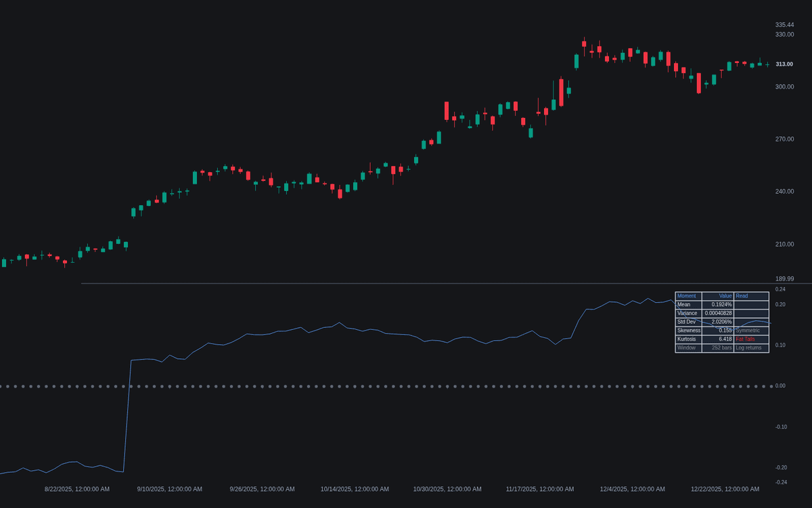Click the 313.00 current price label

click(784, 64)
